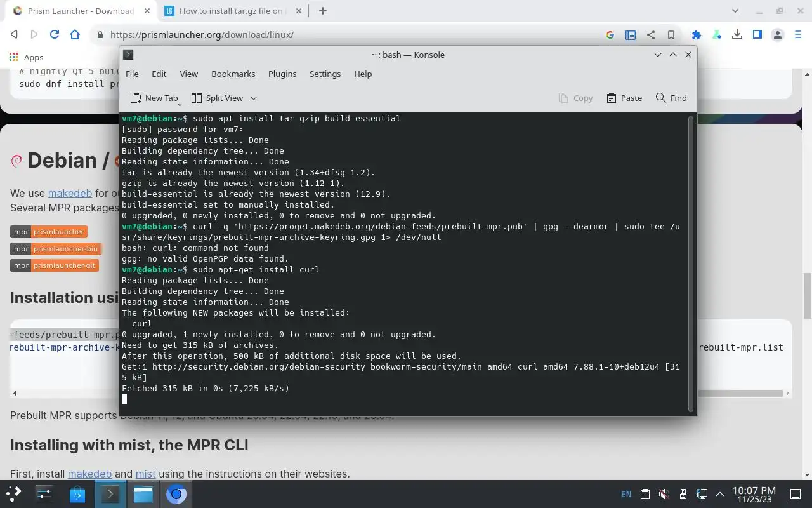Click the Chromium browser taskbar icon
Image resolution: width=812 pixels, height=508 pixels.
click(x=176, y=494)
